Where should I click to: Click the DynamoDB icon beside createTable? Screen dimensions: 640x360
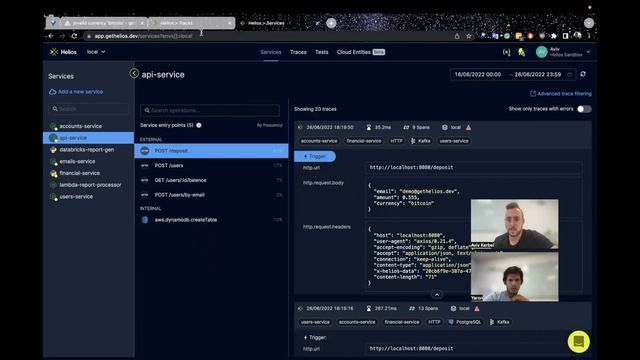(144, 220)
